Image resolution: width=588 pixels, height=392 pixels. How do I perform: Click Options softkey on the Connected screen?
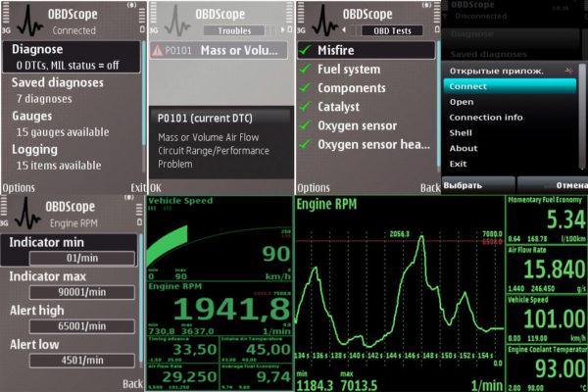coord(19,187)
